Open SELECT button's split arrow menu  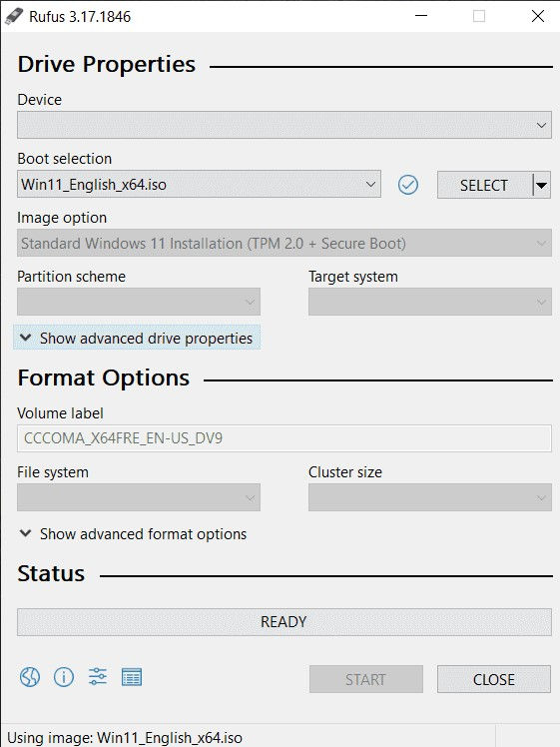coord(541,186)
